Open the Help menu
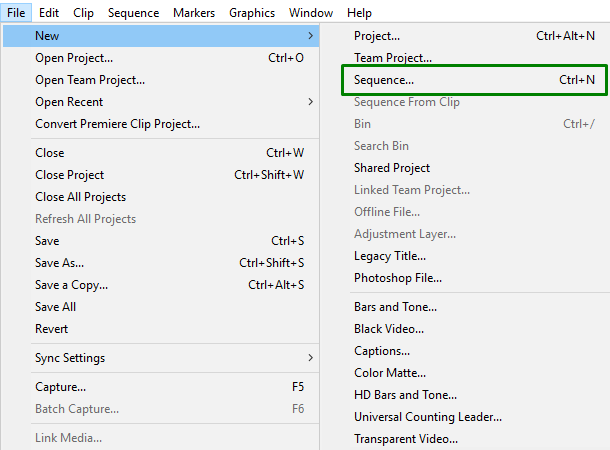Screen dimensions: 610x450 [359, 12]
